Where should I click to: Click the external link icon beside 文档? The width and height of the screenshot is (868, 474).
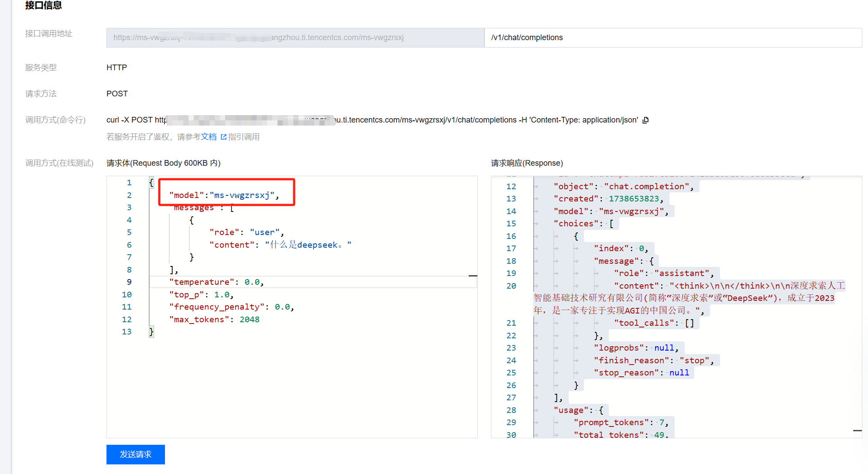(223, 137)
